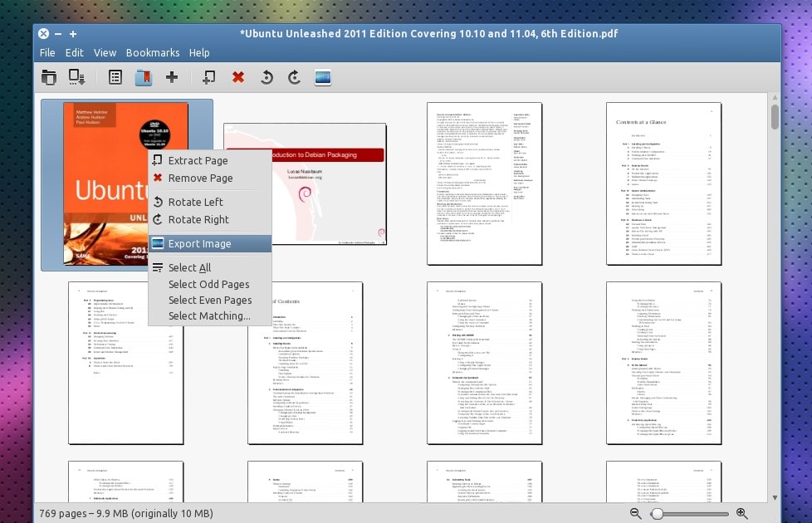Select the copyright page thumbnail in top row
Image resolution: width=812 pixels, height=523 pixels.
click(484, 183)
